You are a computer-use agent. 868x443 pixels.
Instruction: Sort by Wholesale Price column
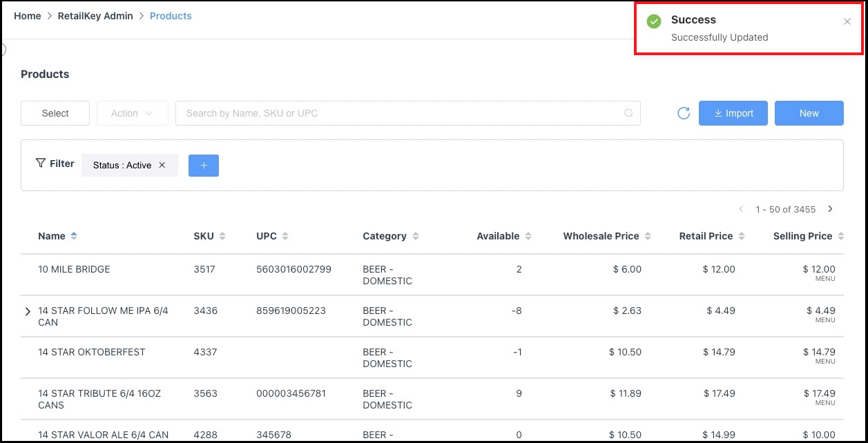pyautogui.click(x=648, y=236)
